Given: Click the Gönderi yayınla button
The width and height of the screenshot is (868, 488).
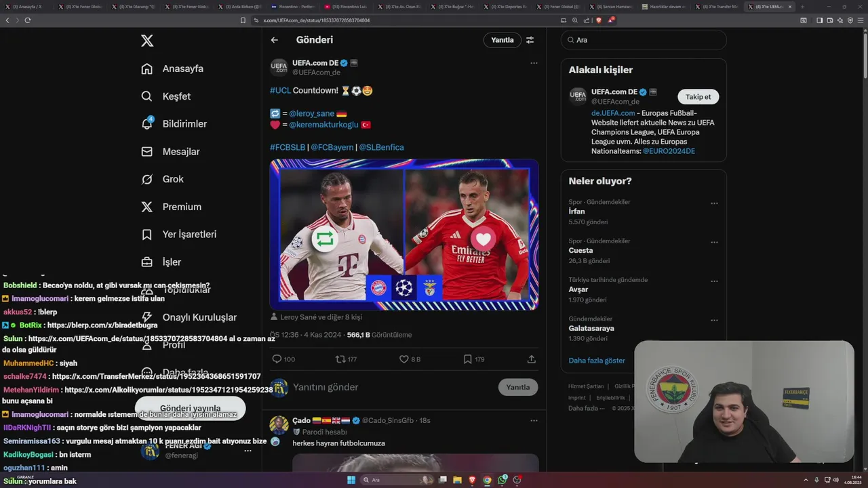Looking at the screenshot, I should (190, 409).
